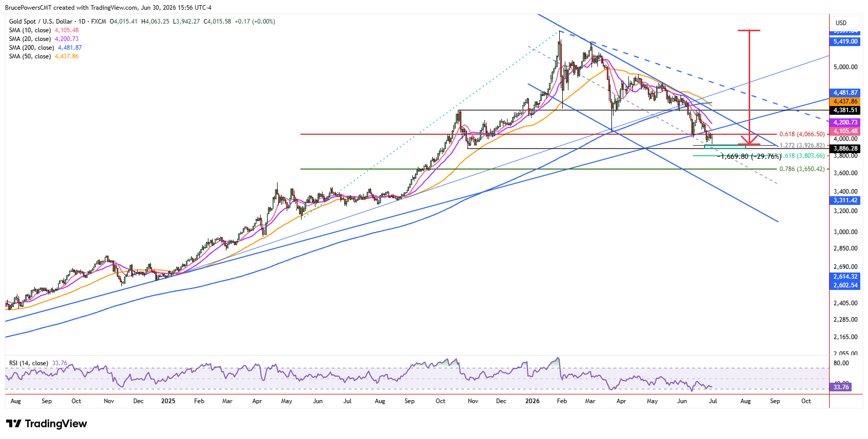This screenshot has height=439, width=868.
Task: Click the blue 4,481.87 price-axis tag
Action: tap(845, 93)
